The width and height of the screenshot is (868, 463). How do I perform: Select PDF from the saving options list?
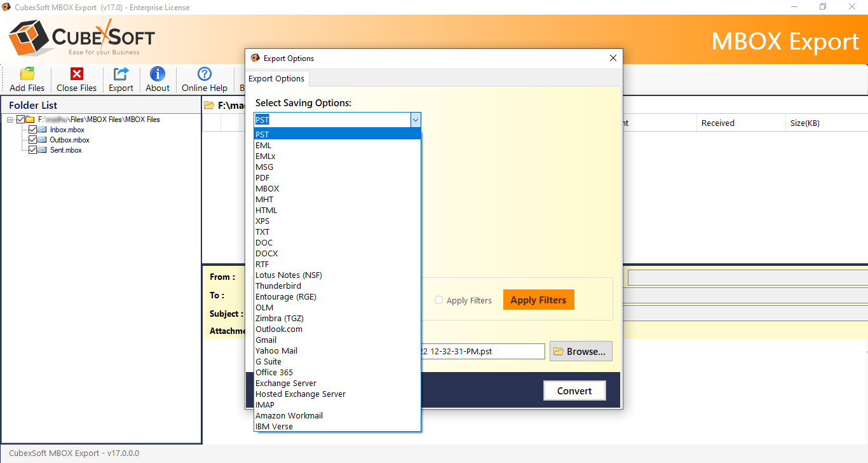point(262,177)
